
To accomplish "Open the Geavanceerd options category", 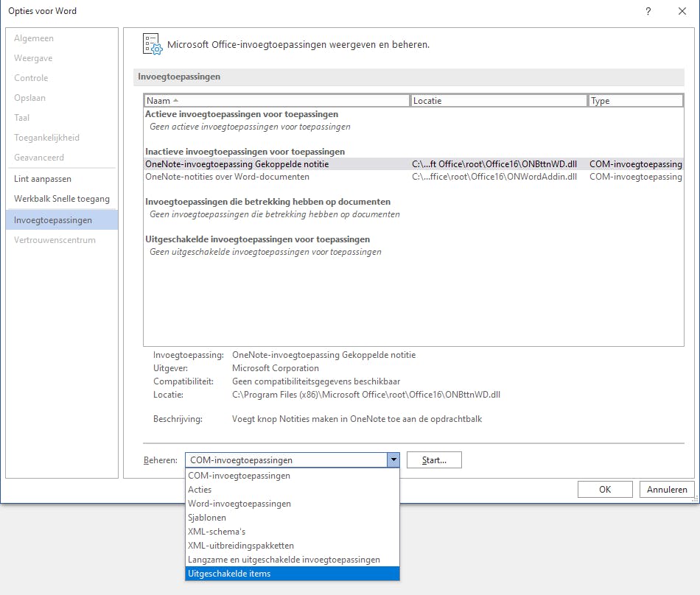I will (x=62, y=158).
